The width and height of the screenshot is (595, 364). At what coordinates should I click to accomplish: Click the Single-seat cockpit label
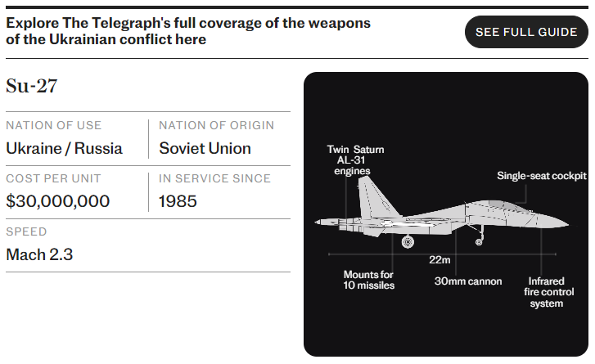pos(542,176)
